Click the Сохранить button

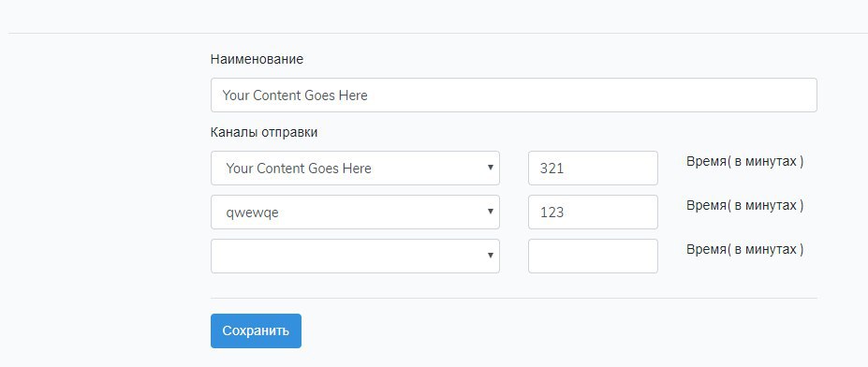[x=256, y=331]
